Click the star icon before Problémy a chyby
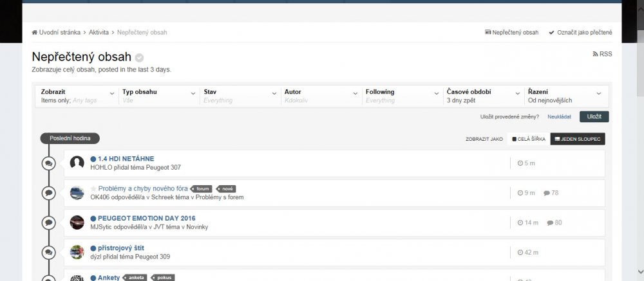 93,188
